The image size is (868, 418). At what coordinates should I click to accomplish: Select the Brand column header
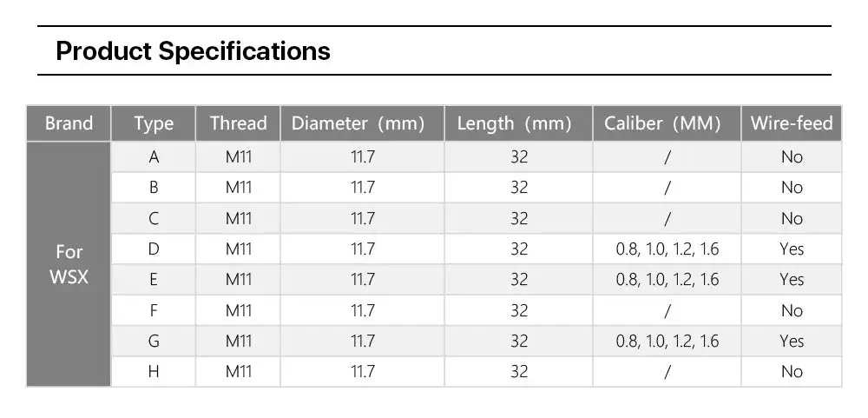pyautogui.click(x=69, y=123)
